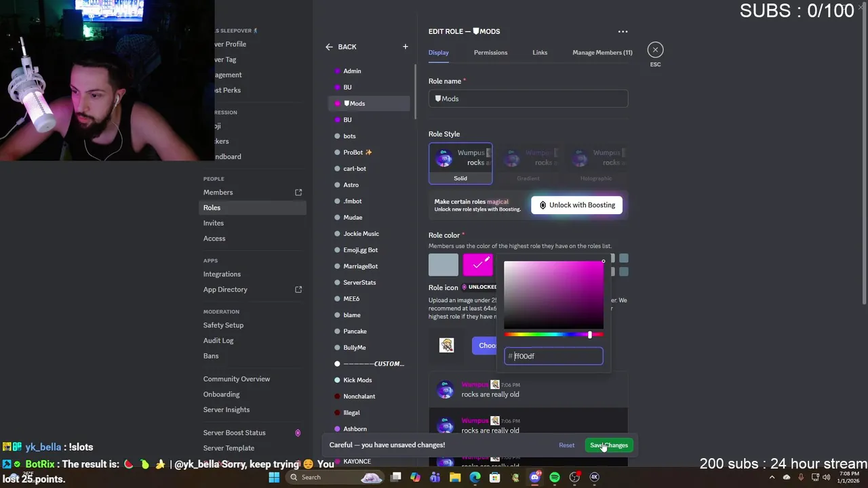
Task: Show hidden system tray icons
Action: [x=772, y=477]
